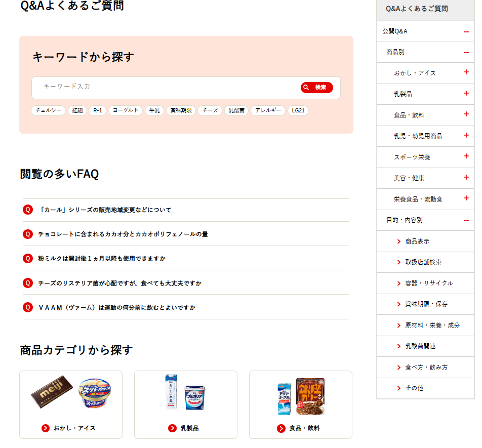Select the LG21 keyword tag
Screen dimensions: 482x448
click(298, 110)
